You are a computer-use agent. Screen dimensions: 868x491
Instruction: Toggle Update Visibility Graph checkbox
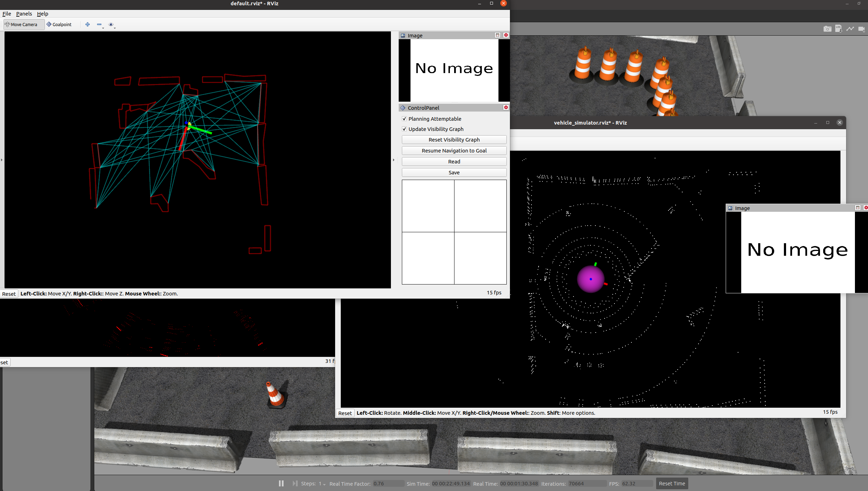click(x=404, y=129)
